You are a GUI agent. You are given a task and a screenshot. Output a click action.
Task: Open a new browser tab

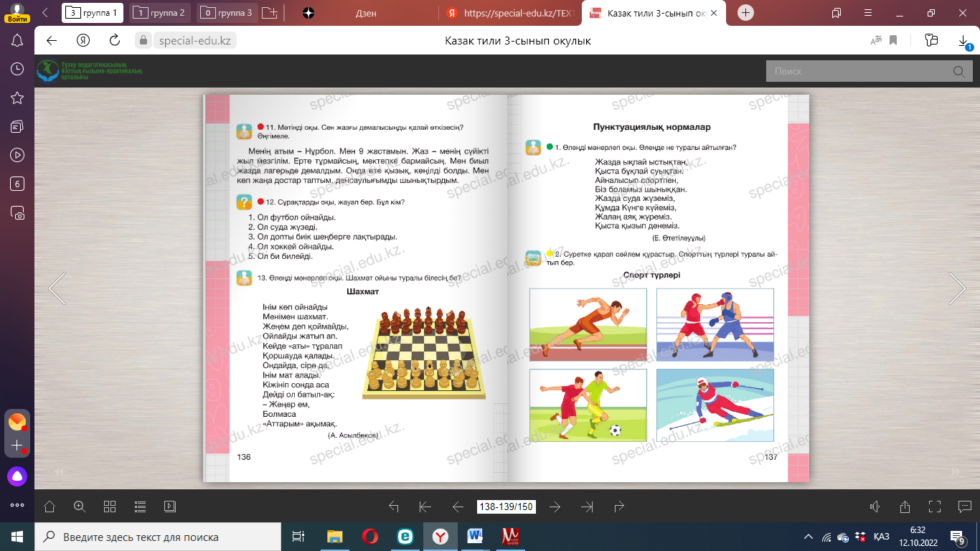(x=746, y=12)
